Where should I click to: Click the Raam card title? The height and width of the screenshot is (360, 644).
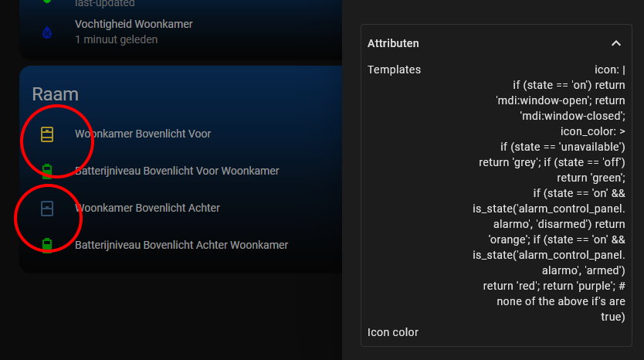click(56, 94)
